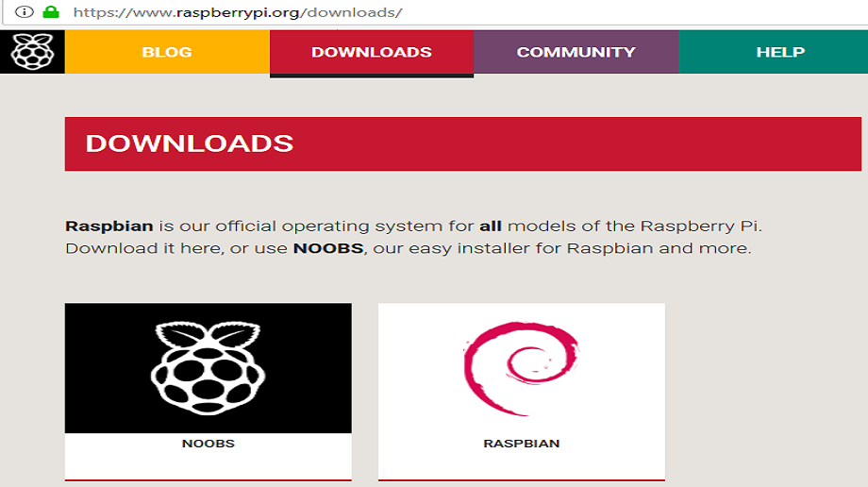This screenshot has height=487, width=868.
Task: Click the red DOWNLOADS page heading
Action: point(463,143)
